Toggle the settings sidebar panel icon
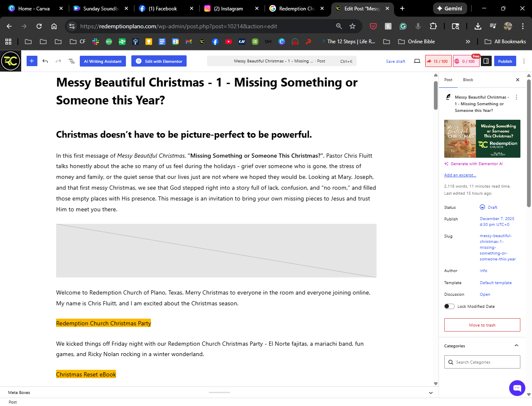This screenshot has width=532, height=406. [486, 61]
